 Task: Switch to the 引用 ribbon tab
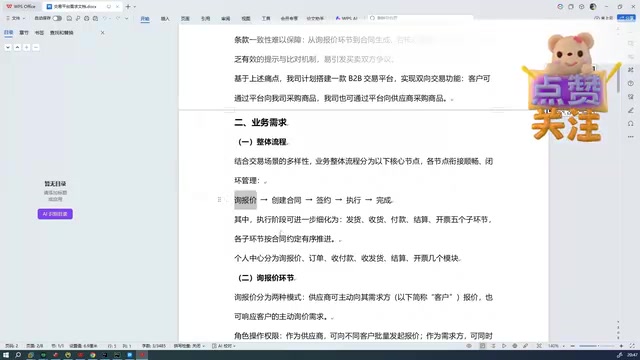click(x=205, y=19)
